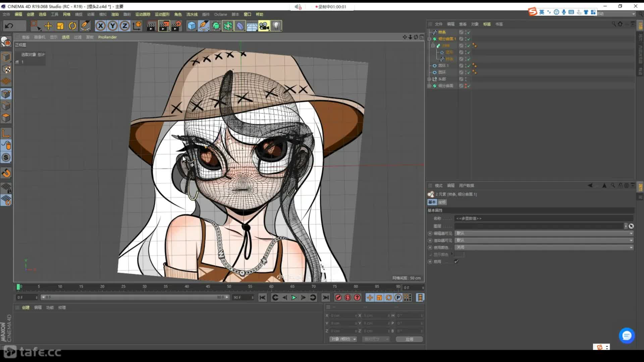The width and height of the screenshot is (644, 362).
Task: Click the Autokeying button
Action: [348, 298]
